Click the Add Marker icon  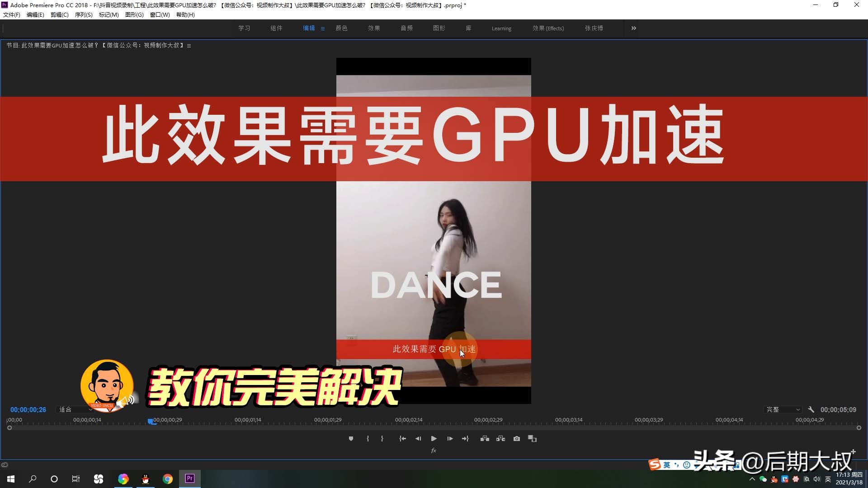[x=351, y=438]
